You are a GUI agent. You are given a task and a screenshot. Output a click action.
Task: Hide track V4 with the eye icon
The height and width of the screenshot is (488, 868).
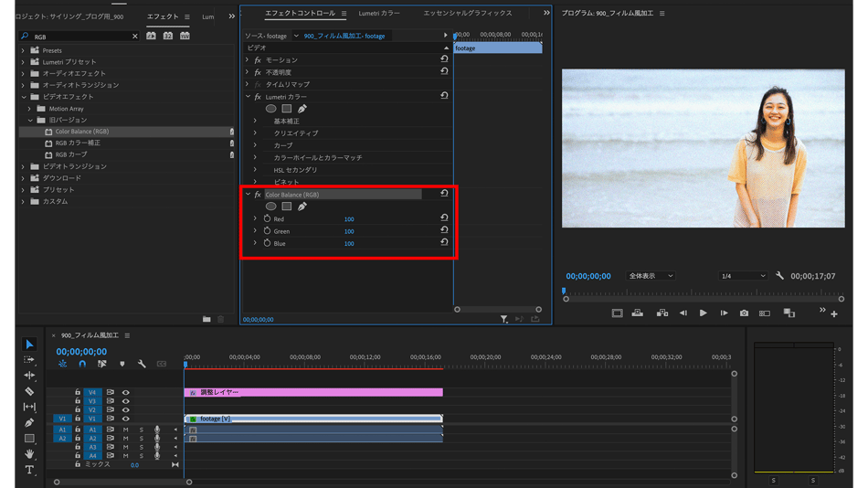[125, 392]
